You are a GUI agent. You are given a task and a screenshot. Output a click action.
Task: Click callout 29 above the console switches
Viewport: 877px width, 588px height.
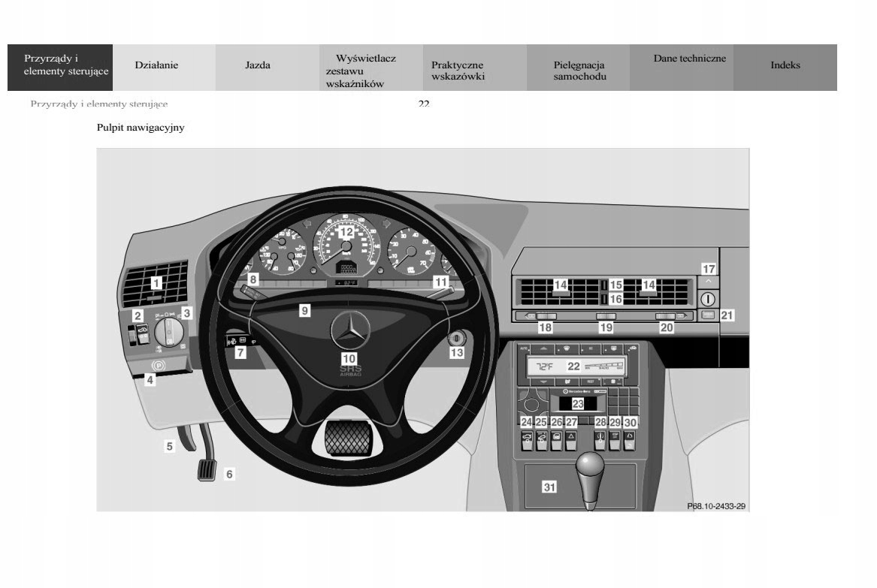(x=615, y=423)
